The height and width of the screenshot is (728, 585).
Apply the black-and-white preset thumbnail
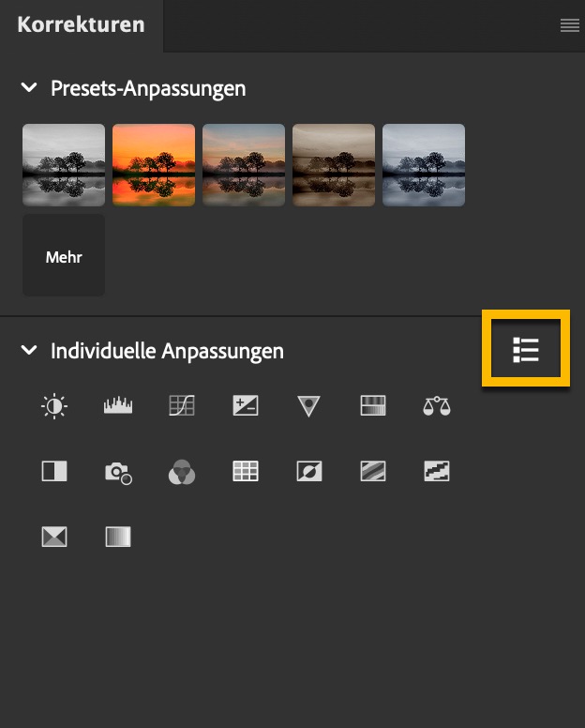pos(64,165)
